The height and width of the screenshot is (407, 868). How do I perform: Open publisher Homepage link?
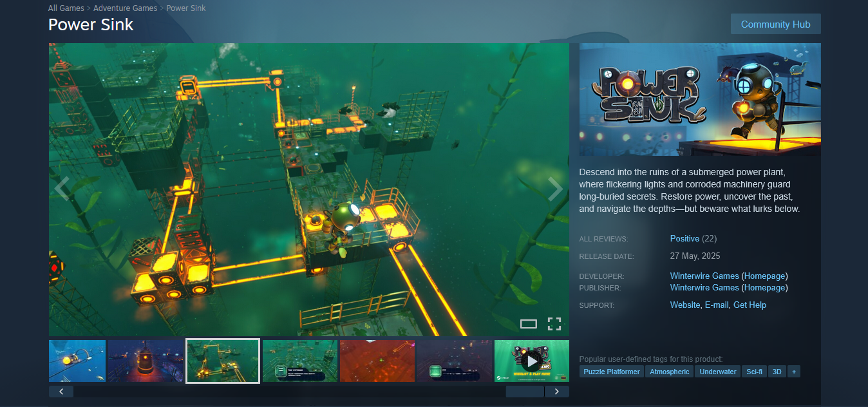[764, 287]
